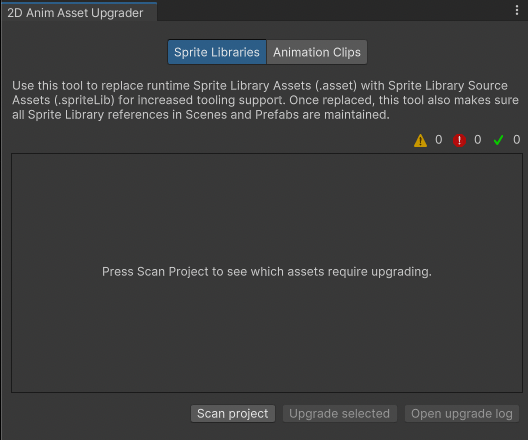
Task: Click the yellow warning triangle icon
Action: 420,140
